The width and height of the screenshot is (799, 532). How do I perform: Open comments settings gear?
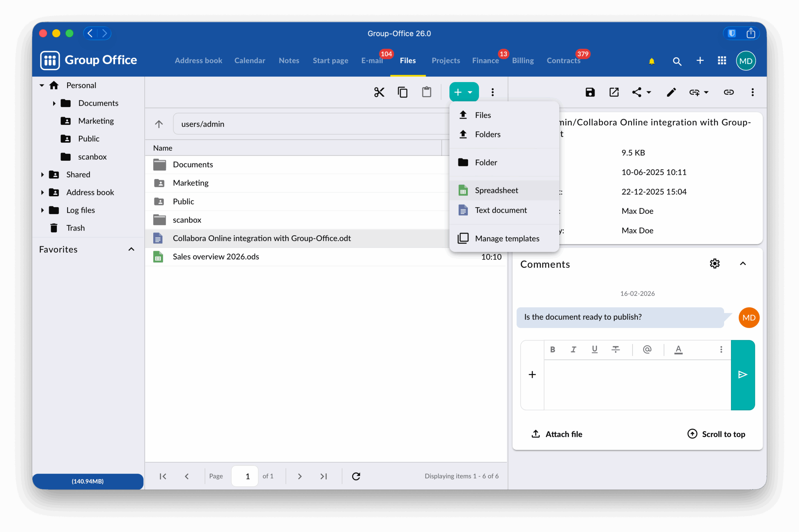(x=714, y=264)
